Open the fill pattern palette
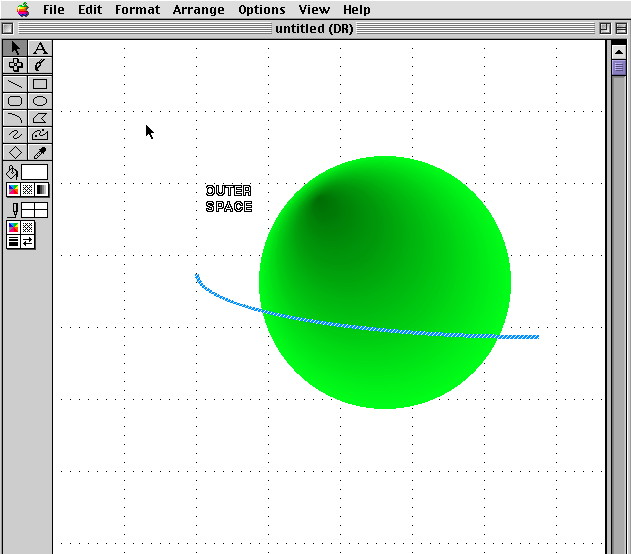This screenshot has width=631, height=554. [27, 189]
